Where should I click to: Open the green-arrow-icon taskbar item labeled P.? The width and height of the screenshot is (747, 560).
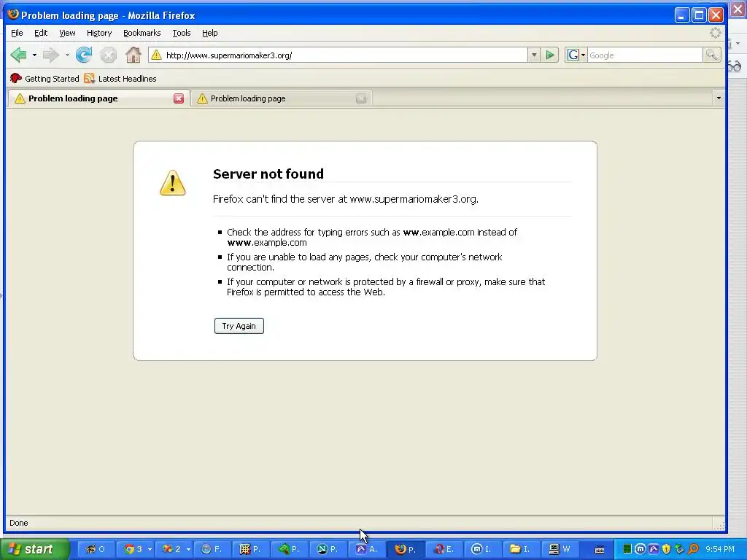(x=290, y=550)
